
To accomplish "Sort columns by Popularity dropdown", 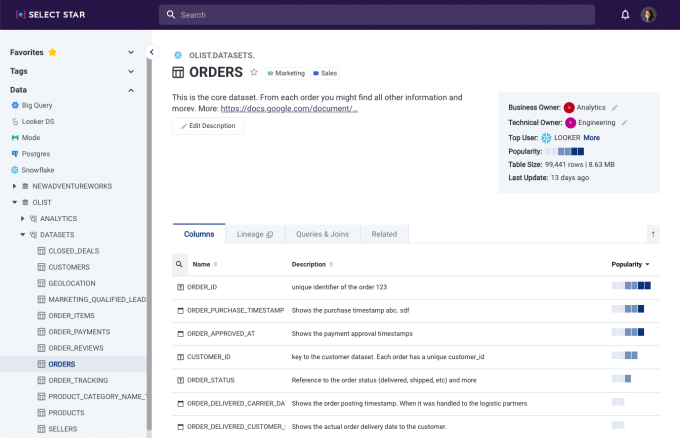I will (631, 264).
